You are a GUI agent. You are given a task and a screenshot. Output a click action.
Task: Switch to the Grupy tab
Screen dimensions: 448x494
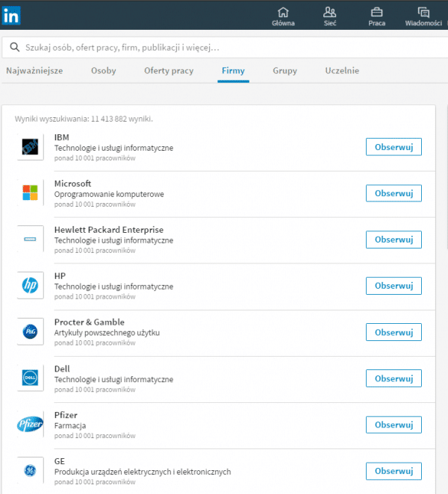click(284, 71)
